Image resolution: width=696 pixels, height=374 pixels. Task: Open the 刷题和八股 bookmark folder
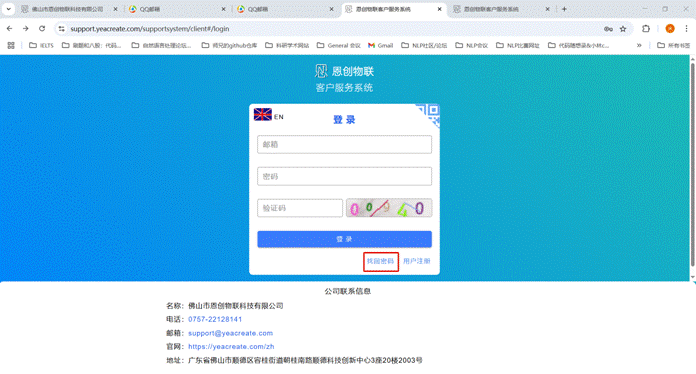[x=91, y=45]
